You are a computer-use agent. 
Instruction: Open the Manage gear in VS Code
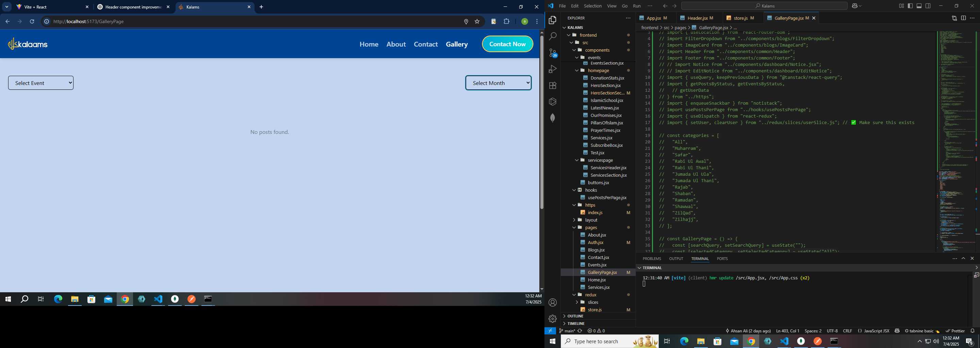click(552, 318)
